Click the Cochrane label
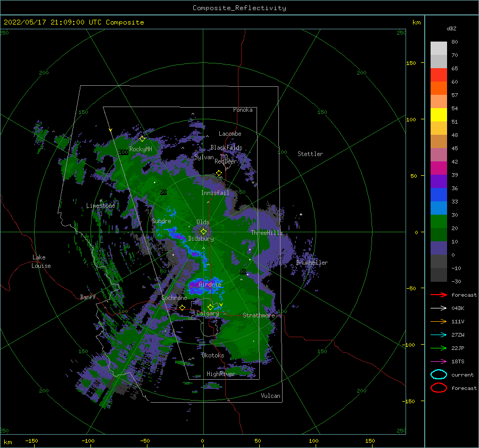Viewport: 479px width, 448px height. (174, 298)
